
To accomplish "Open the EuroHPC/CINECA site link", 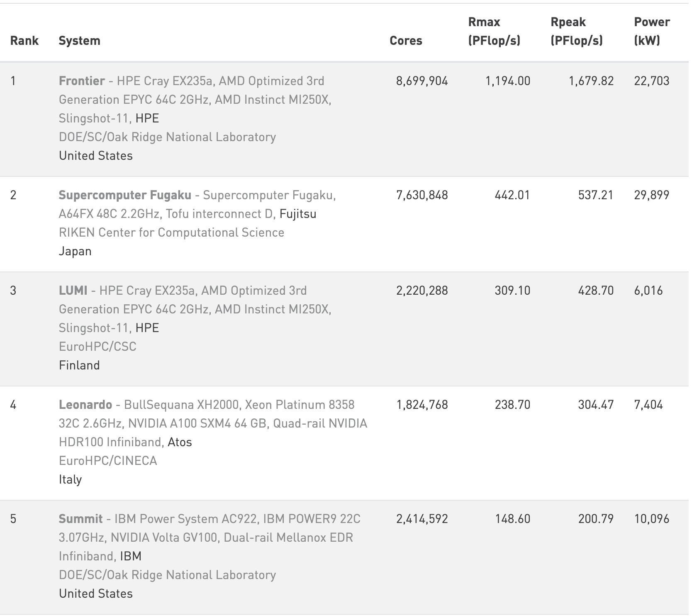I will pos(108,461).
